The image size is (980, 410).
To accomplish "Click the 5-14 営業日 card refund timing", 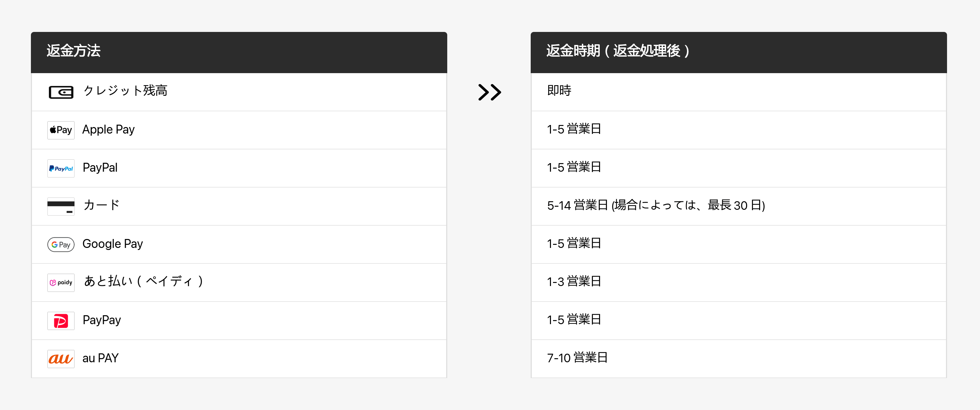I will click(655, 205).
